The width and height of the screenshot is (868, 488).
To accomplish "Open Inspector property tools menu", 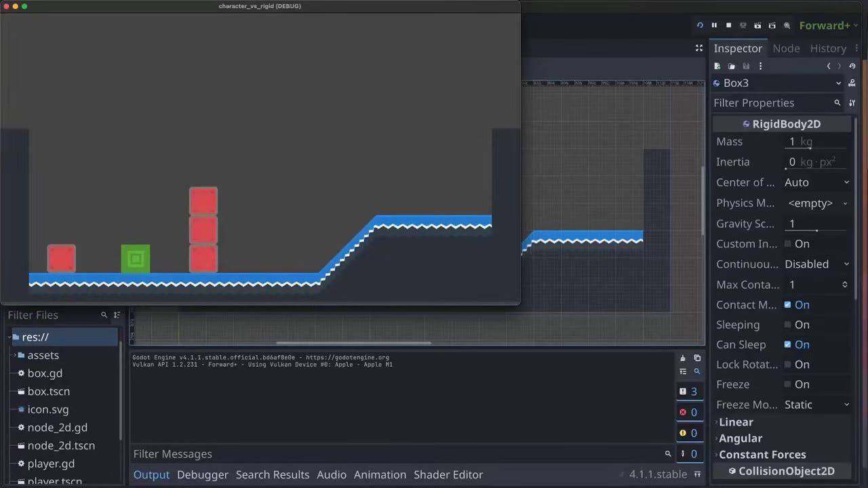I will (852, 103).
